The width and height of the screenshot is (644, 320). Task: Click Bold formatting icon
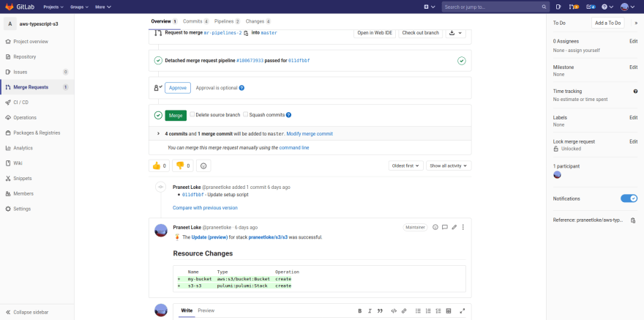click(x=360, y=311)
